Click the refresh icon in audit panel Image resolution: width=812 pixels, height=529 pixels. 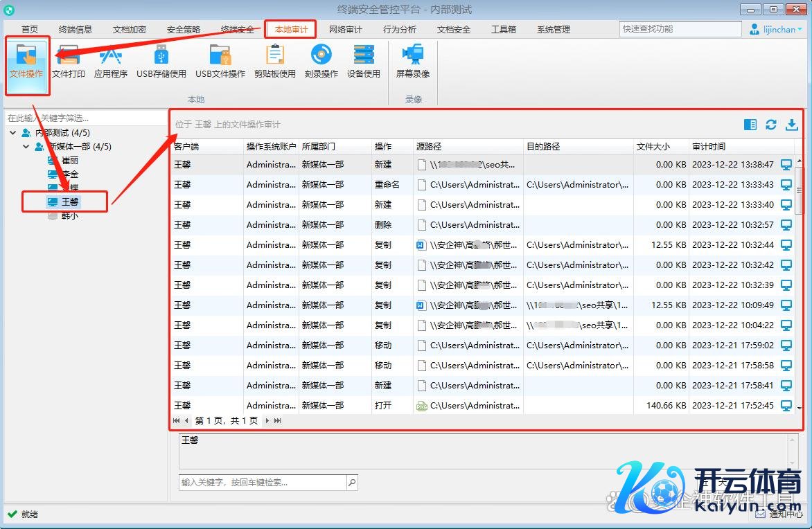coord(770,125)
